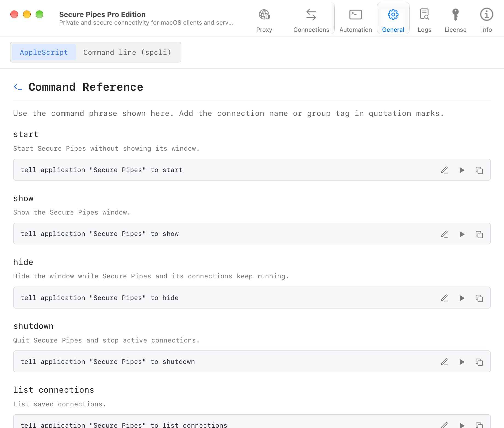504x428 pixels.
Task: Run the 'to shutdown' command
Action: [462, 362]
